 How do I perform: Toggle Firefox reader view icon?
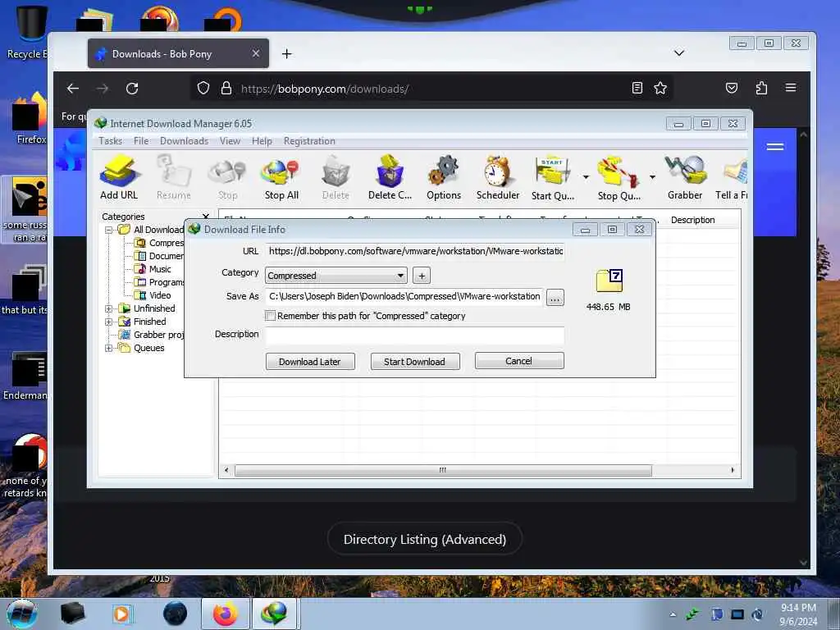click(637, 89)
